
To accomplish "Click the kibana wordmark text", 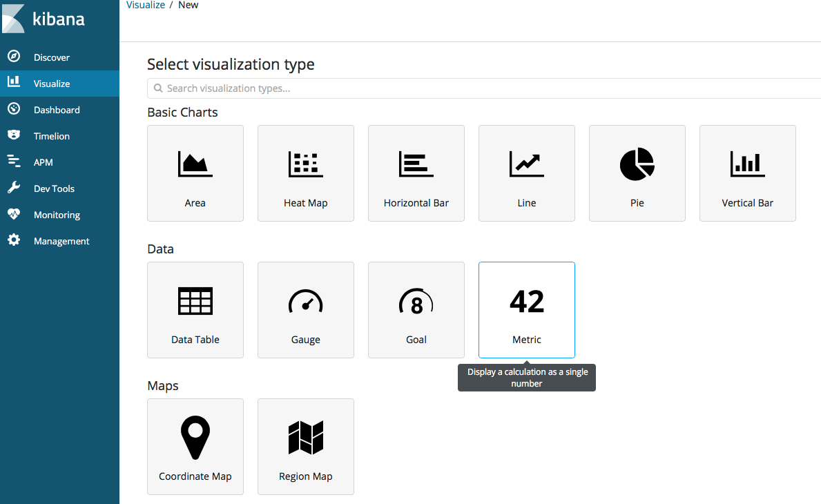I will coord(59,19).
